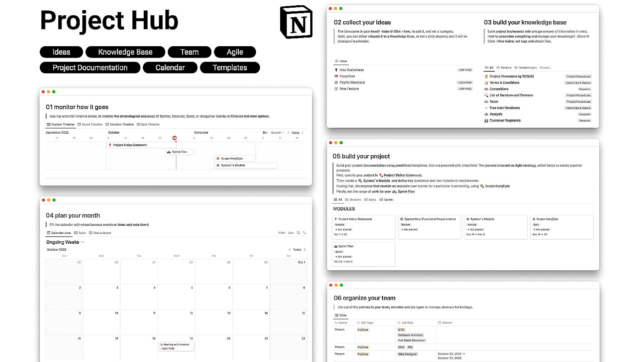Image resolution: width=644 pixels, height=362 pixels.
Task: Click Filter in the monthly calendar toolbar
Action: [x=283, y=232]
